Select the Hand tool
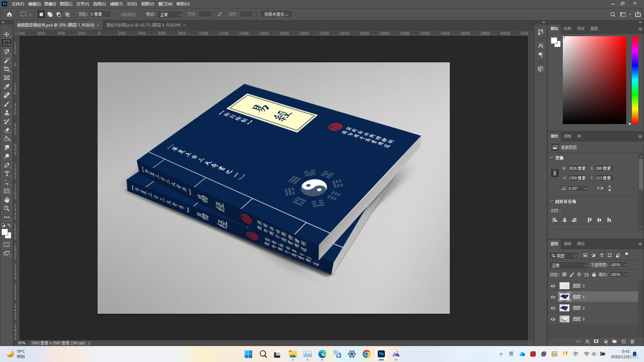The width and height of the screenshot is (644, 362). (7, 200)
